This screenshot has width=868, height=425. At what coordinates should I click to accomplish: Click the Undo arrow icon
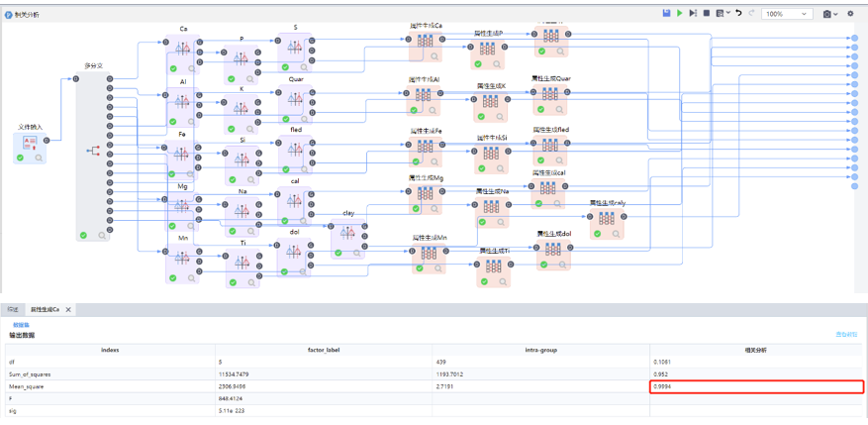point(738,14)
